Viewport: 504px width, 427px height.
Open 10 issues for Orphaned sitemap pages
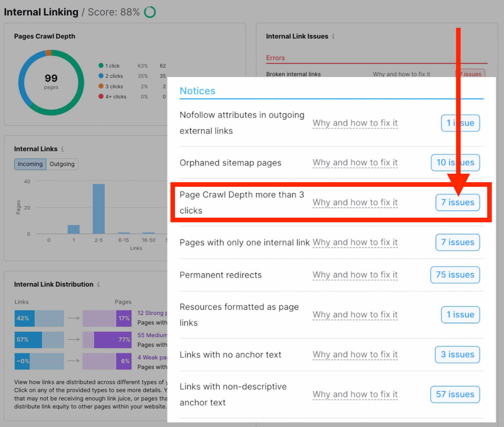point(455,163)
